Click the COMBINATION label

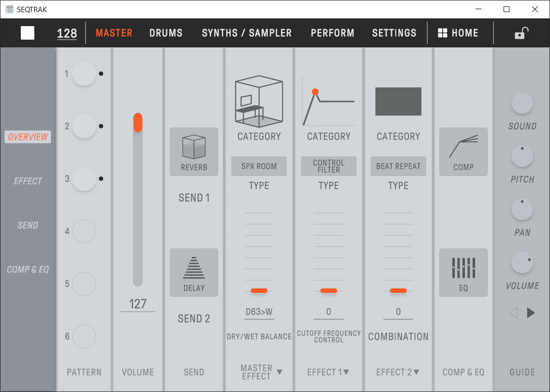pos(398,336)
